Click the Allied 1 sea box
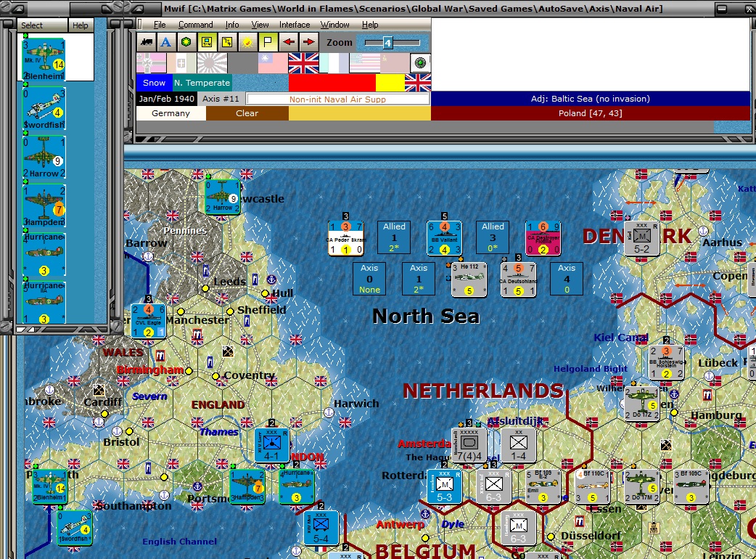The width and height of the screenshot is (756, 559). [395, 237]
